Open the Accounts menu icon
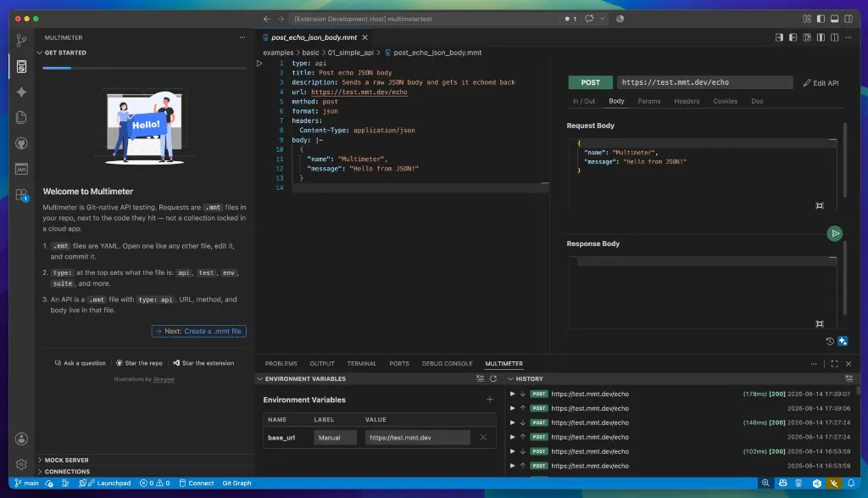 21,439
